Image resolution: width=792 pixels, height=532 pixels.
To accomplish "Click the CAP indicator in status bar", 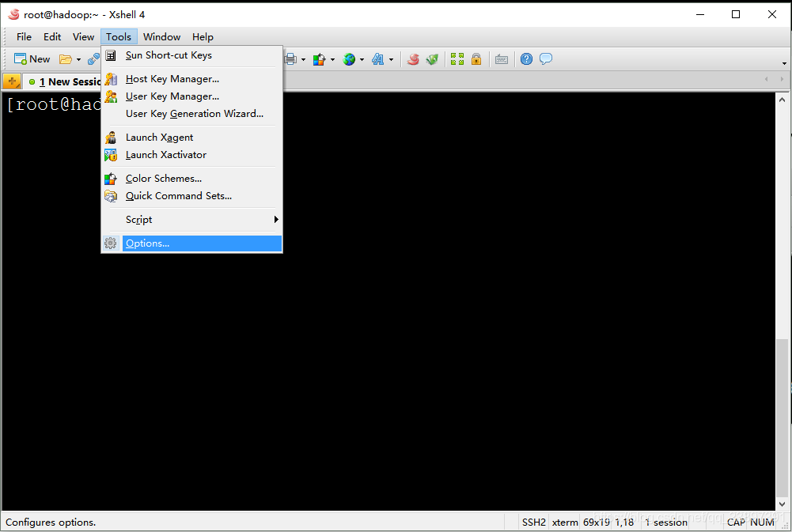I will point(736,523).
